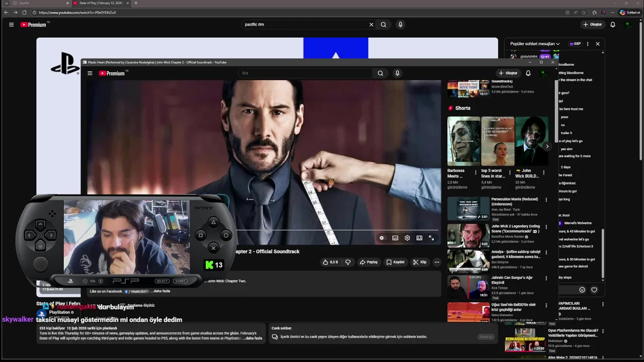This screenshot has height=362, width=644.
Task: Click the heart reaction in chat
Action: (x=594, y=290)
